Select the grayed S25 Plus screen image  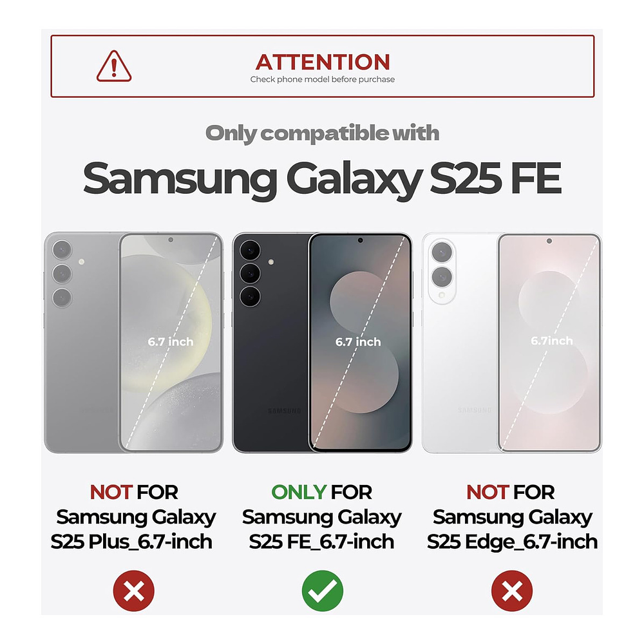[171, 343]
